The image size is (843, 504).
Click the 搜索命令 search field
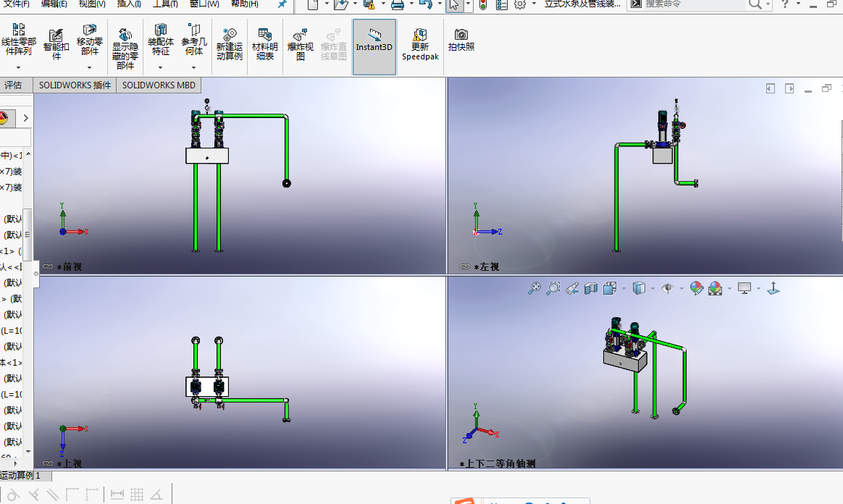pyautogui.click(x=694, y=4)
